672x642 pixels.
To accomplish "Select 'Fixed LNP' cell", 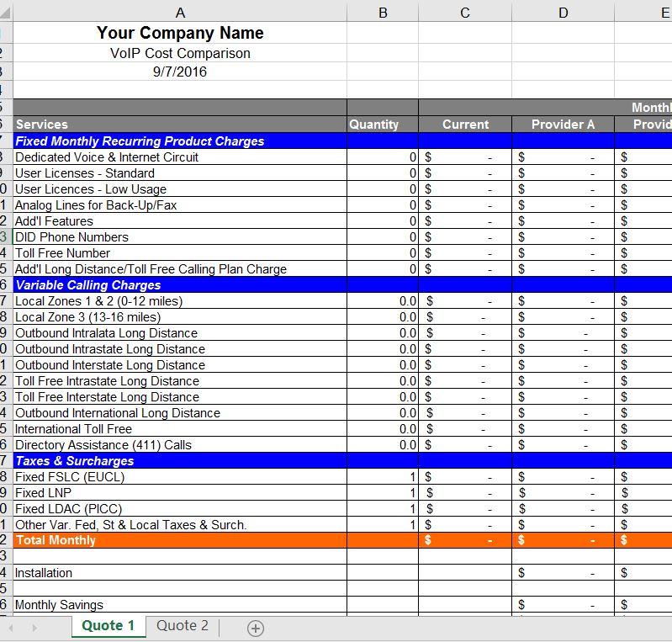I will (180, 493).
